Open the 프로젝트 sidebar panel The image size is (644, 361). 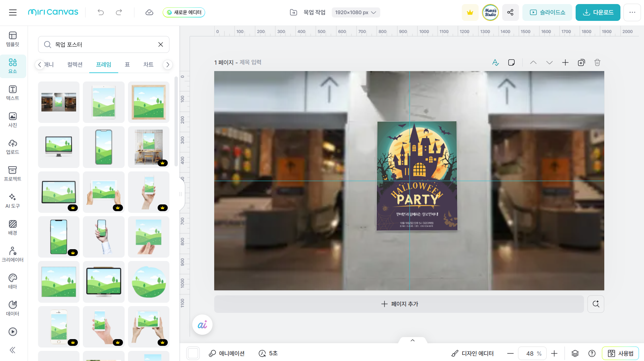pyautogui.click(x=13, y=174)
